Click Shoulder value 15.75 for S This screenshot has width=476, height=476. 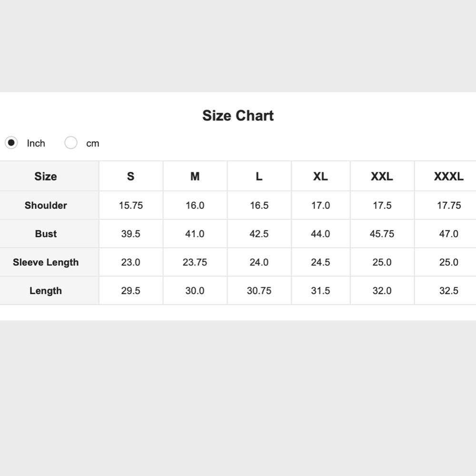[131, 205]
